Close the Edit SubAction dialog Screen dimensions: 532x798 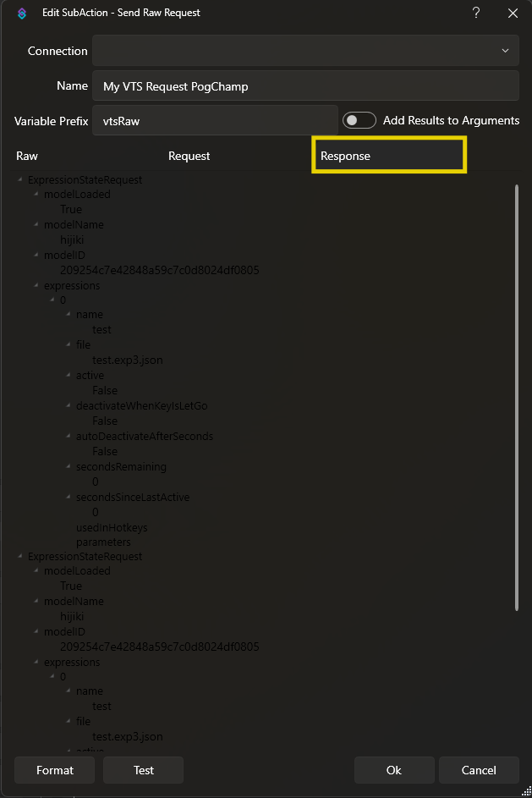pyautogui.click(x=513, y=13)
